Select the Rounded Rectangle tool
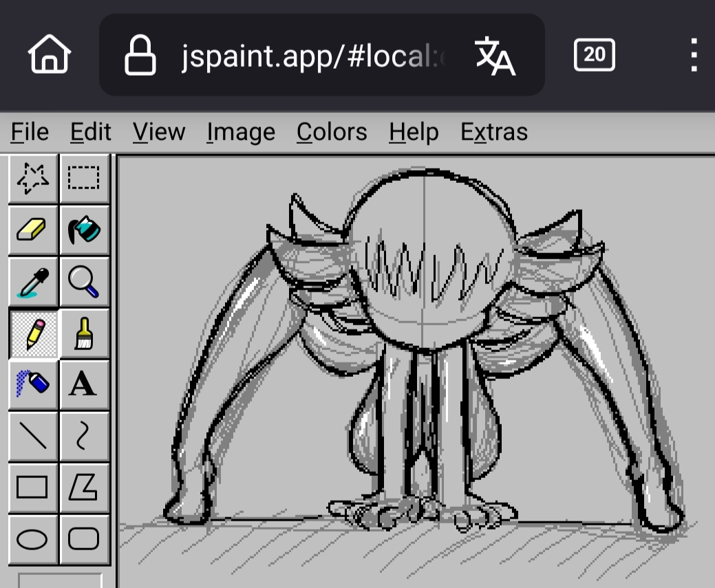 85,539
